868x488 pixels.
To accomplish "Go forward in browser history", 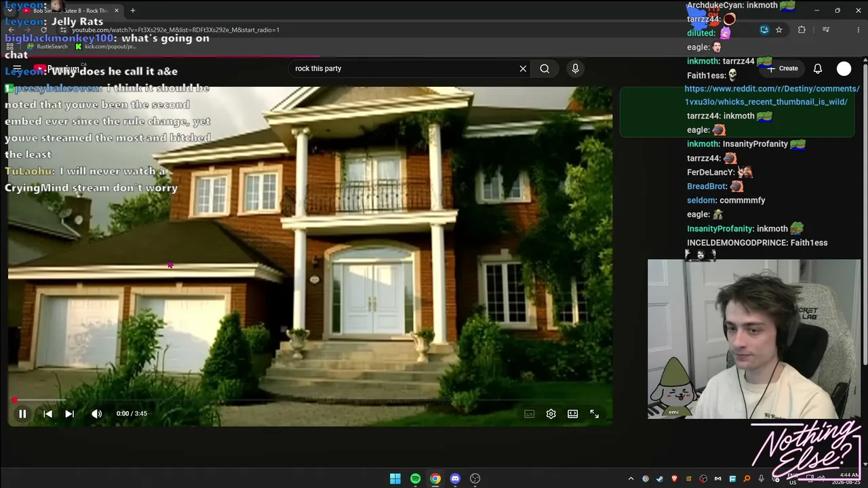I will (x=28, y=30).
